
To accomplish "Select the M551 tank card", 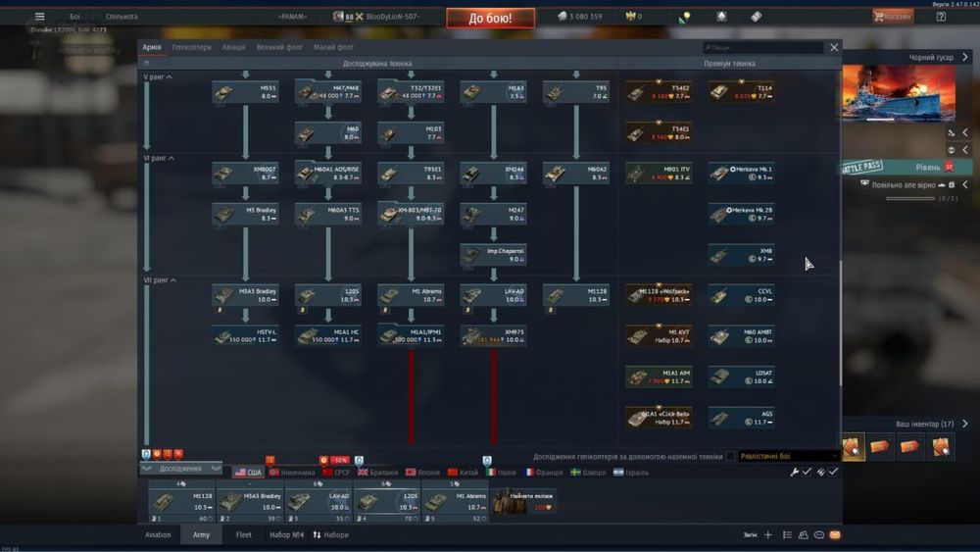I will [245, 92].
